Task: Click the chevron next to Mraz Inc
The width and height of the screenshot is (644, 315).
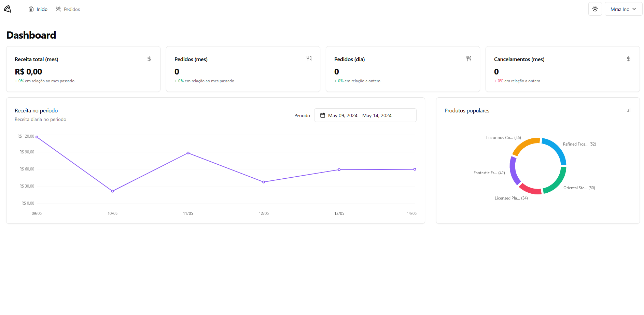Action: coord(634,9)
